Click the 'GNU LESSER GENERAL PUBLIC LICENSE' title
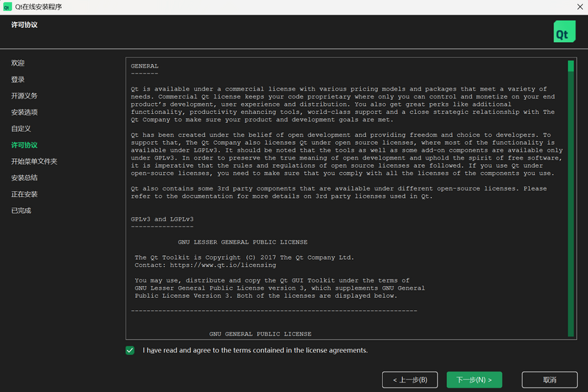The width and height of the screenshot is (588, 392). (x=243, y=242)
